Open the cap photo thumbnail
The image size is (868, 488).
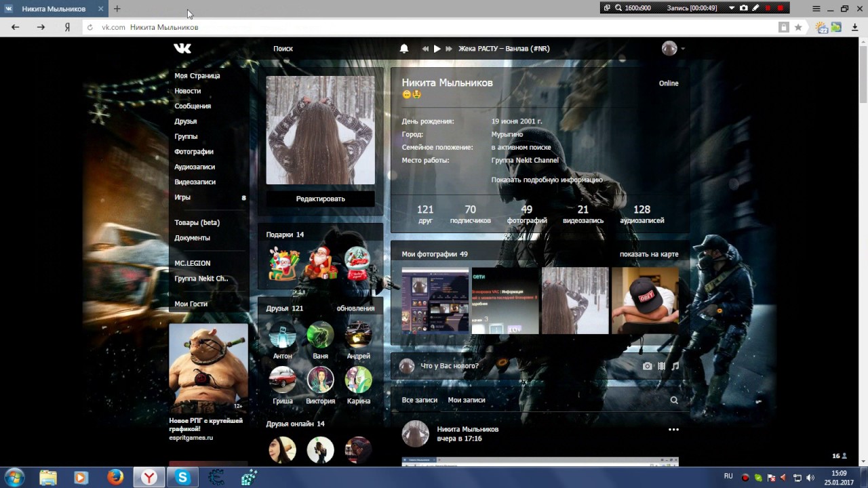coord(645,300)
